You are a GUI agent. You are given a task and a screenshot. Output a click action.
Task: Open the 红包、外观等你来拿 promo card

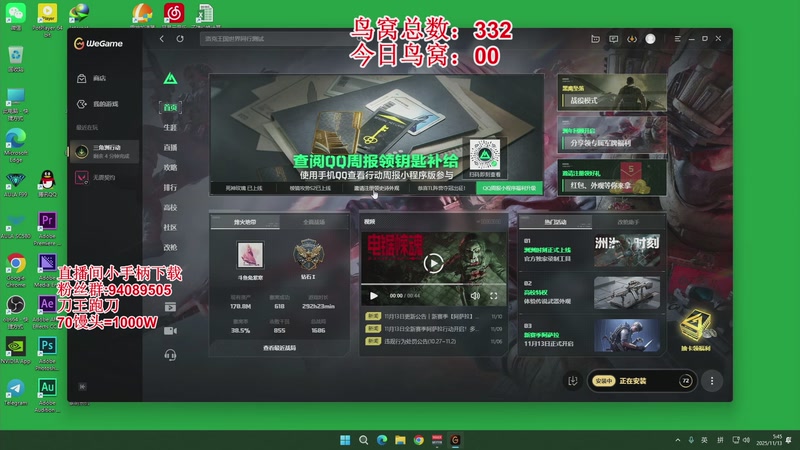click(x=612, y=178)
